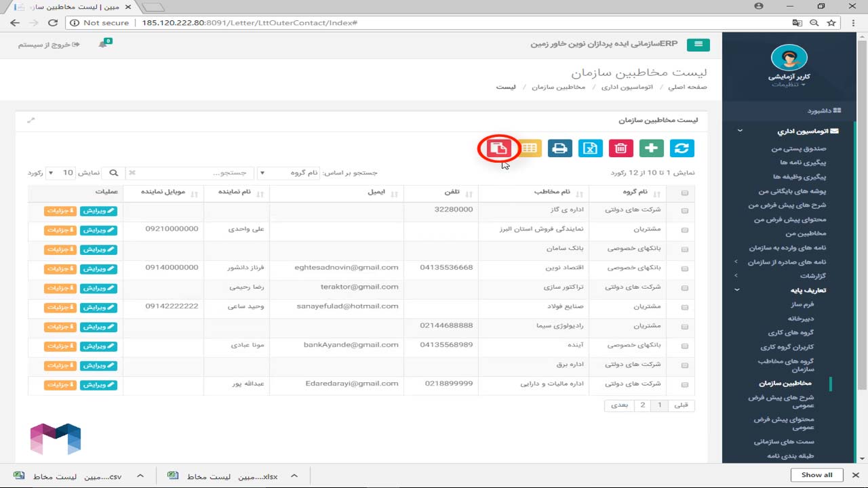Viewport: 868px width, 488px height.
Task: Open صندوق پستی من in sidebar
Action: 799,148
